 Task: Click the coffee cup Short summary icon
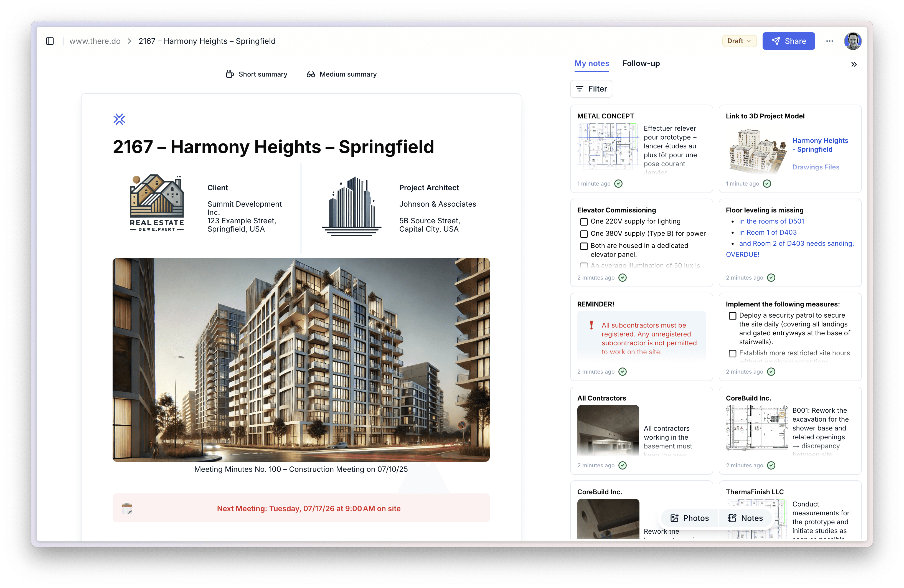pyautogui.click(x=229, y=74)
